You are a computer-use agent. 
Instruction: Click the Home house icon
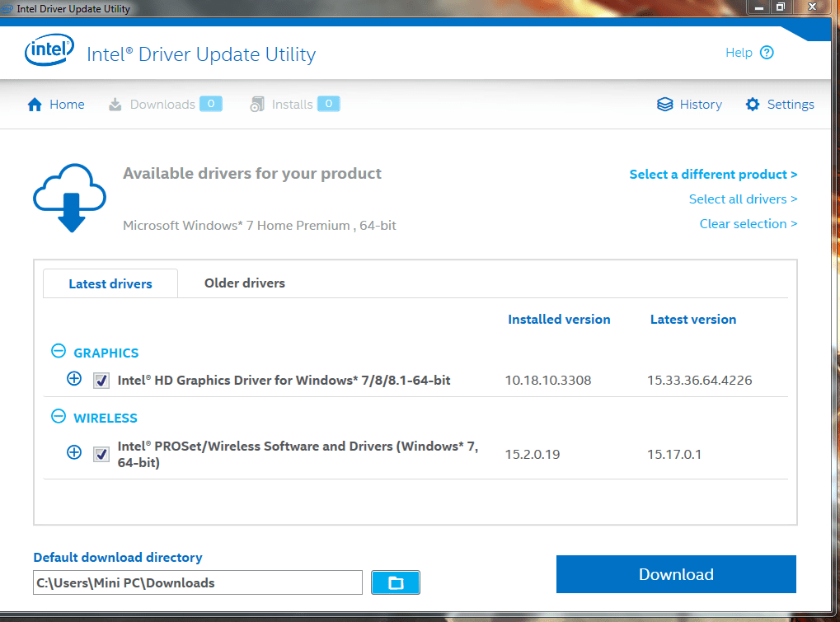35,105
